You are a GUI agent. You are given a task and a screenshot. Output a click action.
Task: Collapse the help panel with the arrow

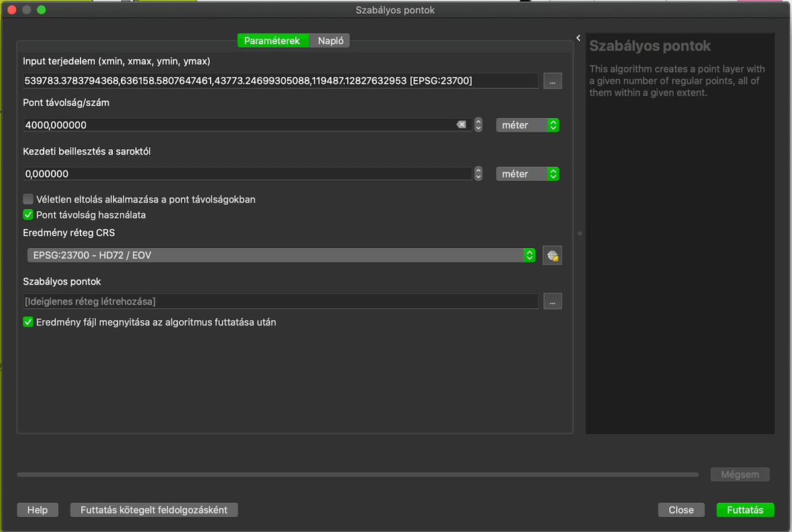578,38
